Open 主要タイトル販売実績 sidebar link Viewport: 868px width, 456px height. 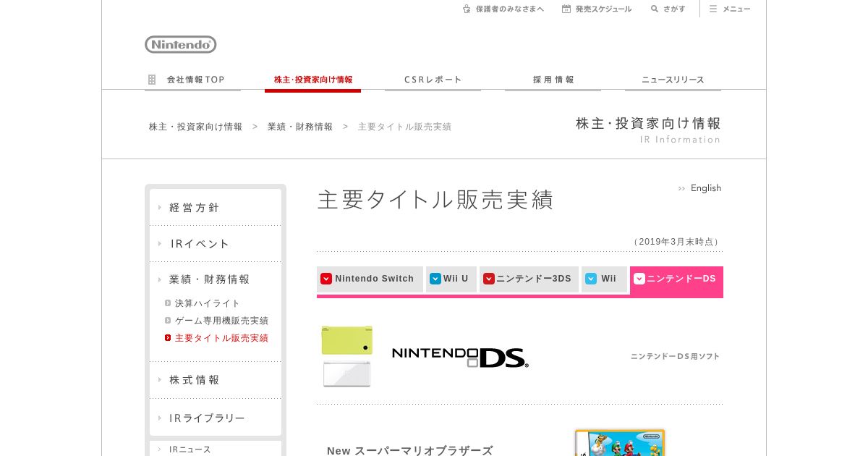coord(216,338)
